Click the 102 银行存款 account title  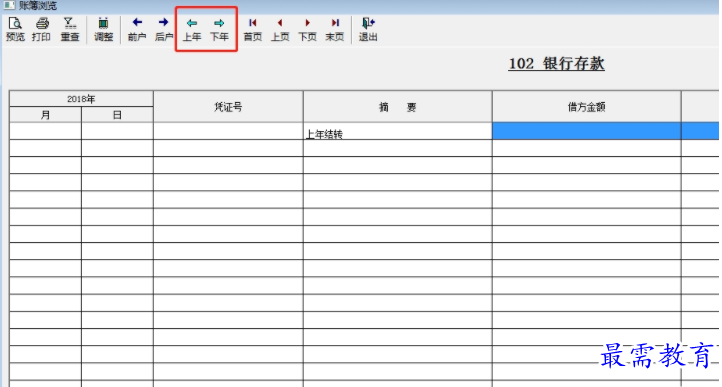click(556, 64)
